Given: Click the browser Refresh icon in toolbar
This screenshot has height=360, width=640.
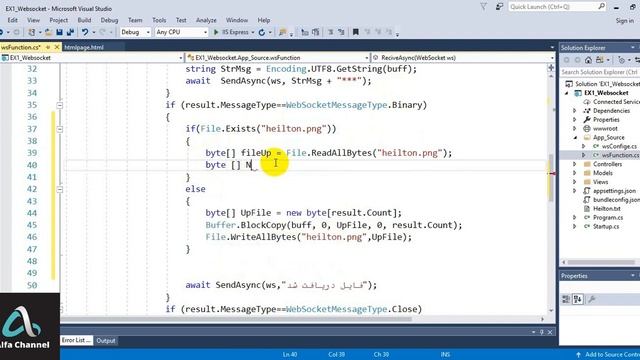Looking at the screenshot, I should pyautogui.click(x=262, y=32).
